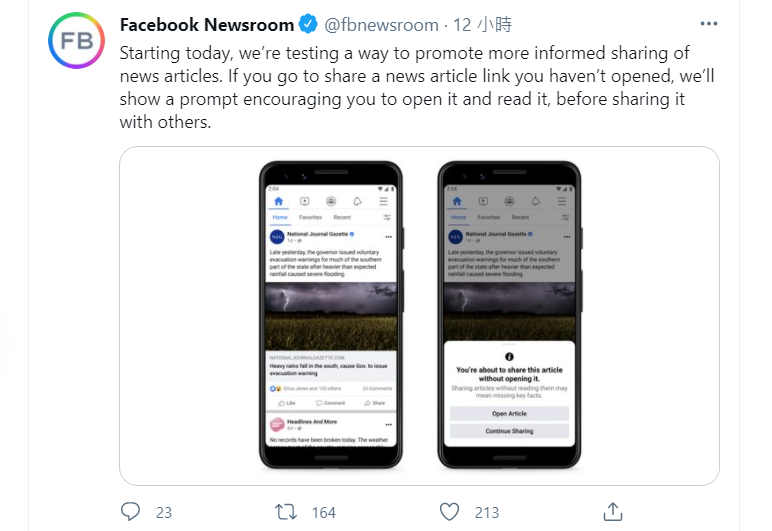Click the FB Newsroom profile avatar
This screenshot has height=531, width=772.
tap(73, 40)
